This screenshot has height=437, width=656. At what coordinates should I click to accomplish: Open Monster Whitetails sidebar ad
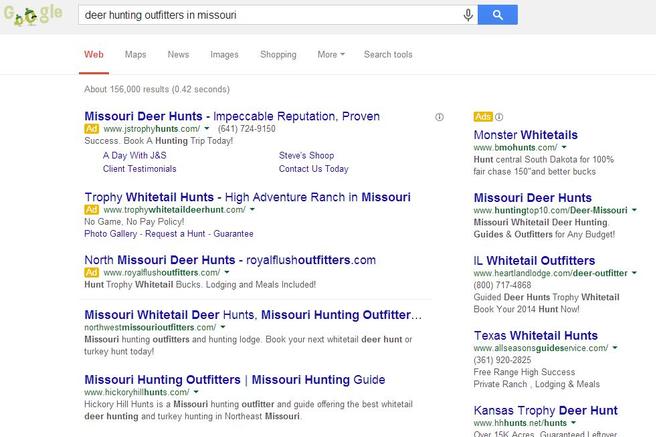[525, 135]
